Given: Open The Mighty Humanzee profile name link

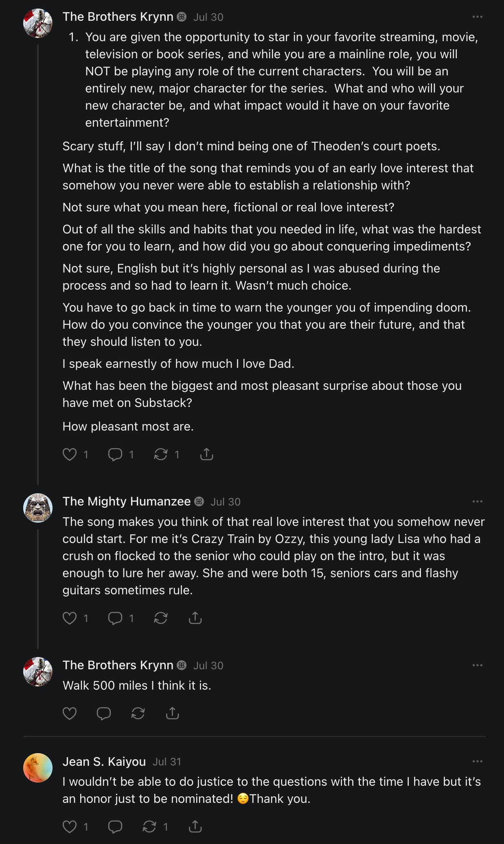Looking at the screenshot, I should pyautogui.click(x=127, y=501).
